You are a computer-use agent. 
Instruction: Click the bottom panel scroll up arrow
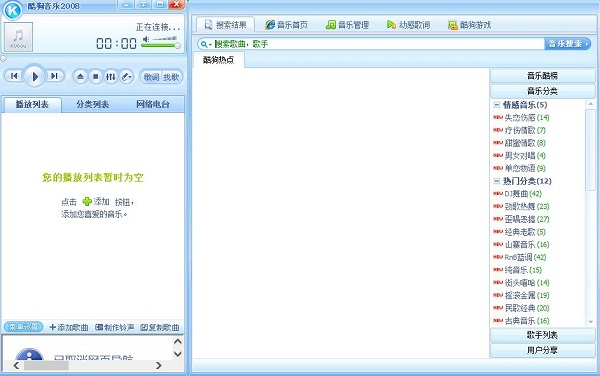178,341
